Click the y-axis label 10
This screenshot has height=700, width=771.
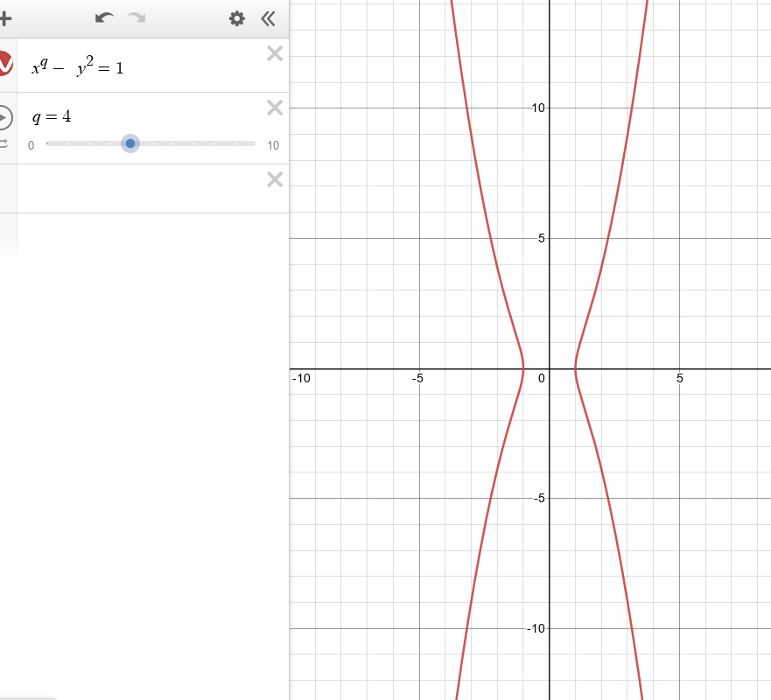pos(538,108)
